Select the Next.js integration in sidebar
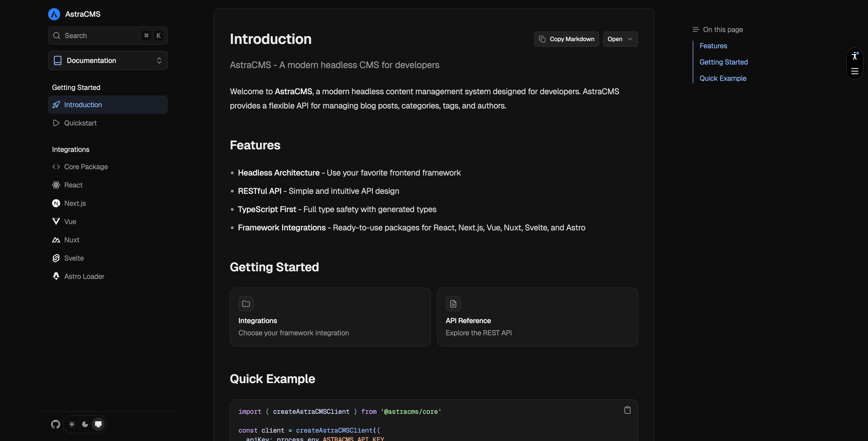Viewport: 868px width, 441px height. pyautogui.click(x=75, y=203)
